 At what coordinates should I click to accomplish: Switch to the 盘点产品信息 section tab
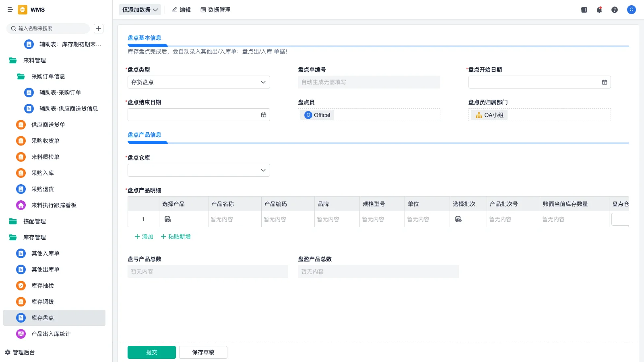(144, 135)
